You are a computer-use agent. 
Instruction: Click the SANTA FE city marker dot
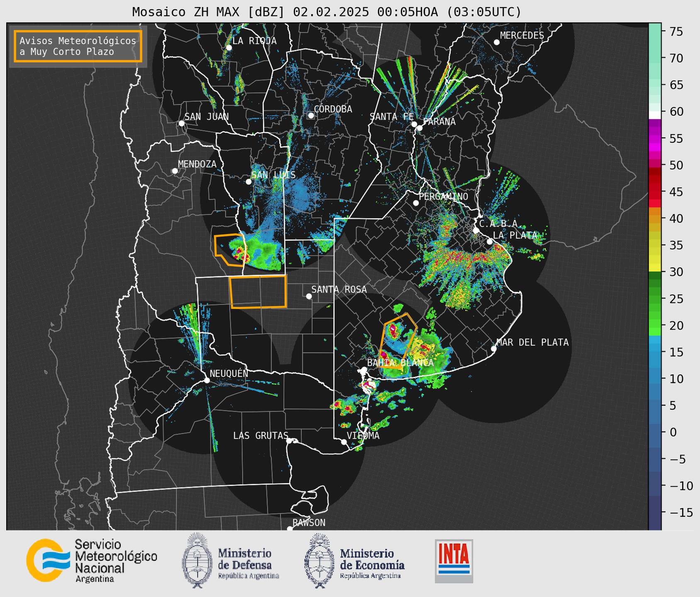(x=414, y=124)
